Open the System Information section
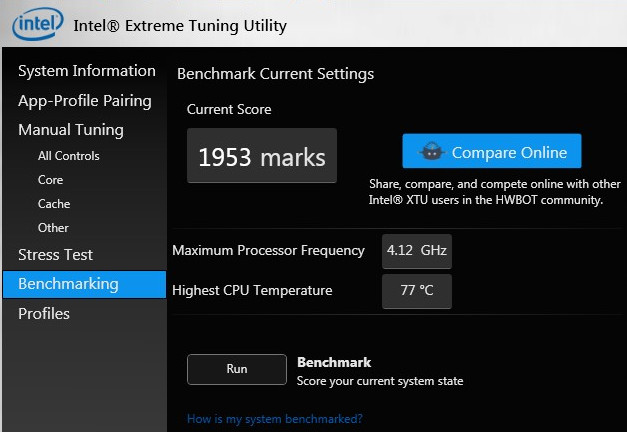Viewport: 627px width, 432px height. click(x=86, y=71)
